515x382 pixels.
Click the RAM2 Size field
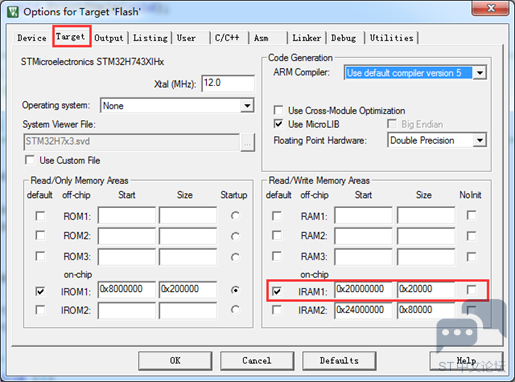click(426, 236)
